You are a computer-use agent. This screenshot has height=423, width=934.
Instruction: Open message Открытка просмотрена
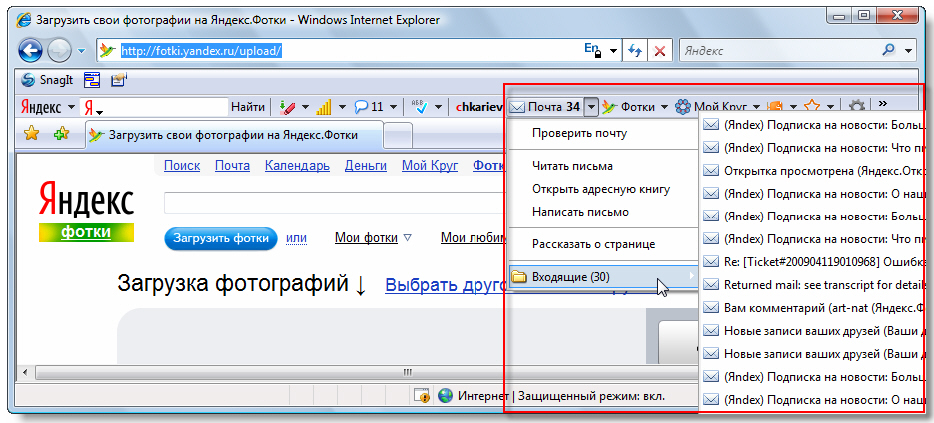point(814,171)
